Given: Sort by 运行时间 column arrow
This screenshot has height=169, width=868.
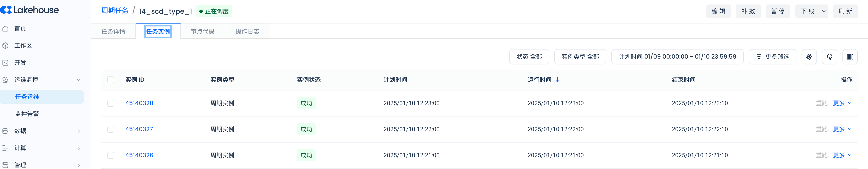Looking at the screenshot, I should pos(558,80).
